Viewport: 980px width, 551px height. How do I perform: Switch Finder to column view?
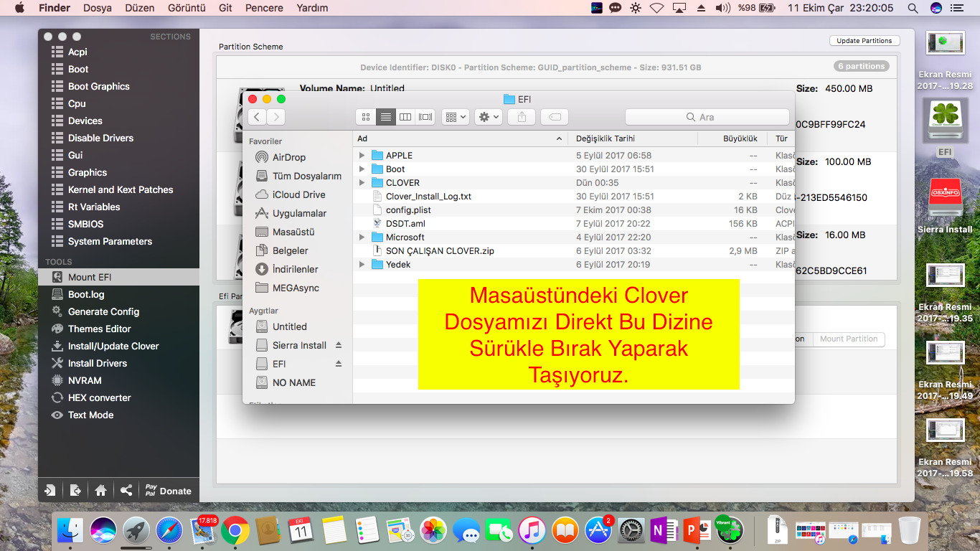pos(405,117)
